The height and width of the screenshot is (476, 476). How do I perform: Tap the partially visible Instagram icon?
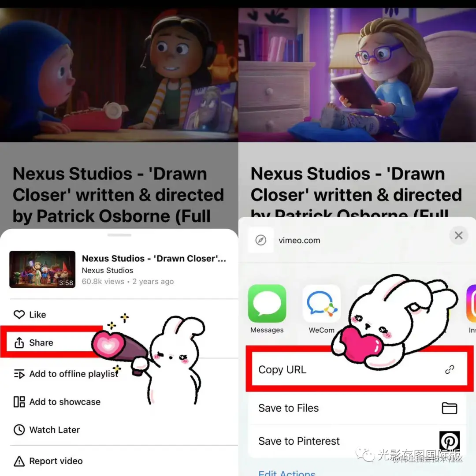coord(471,303)
